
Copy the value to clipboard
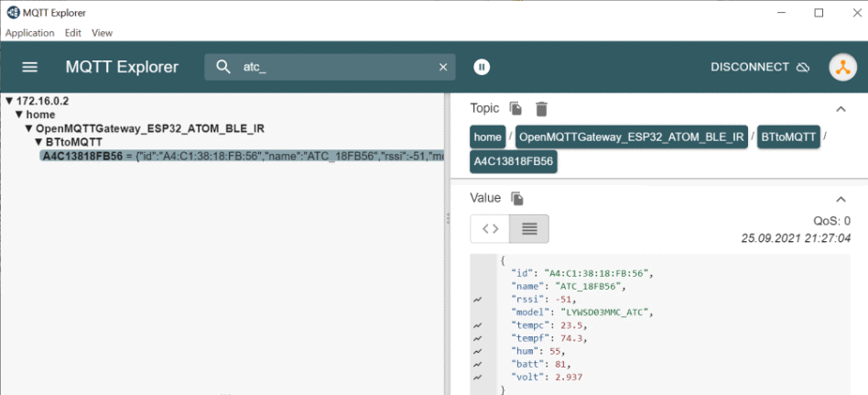(x=517, y=198)
